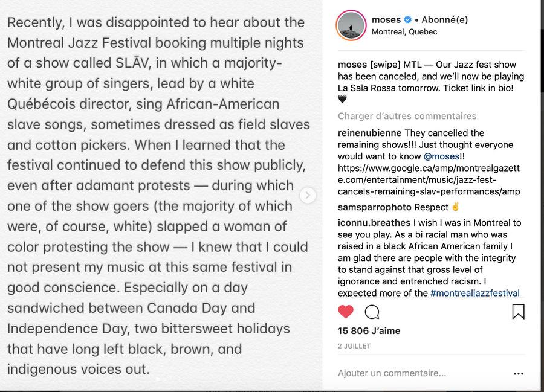Open the #montrealjazzfestival hashtag
The image size is (544, 392).
point(474,294)
